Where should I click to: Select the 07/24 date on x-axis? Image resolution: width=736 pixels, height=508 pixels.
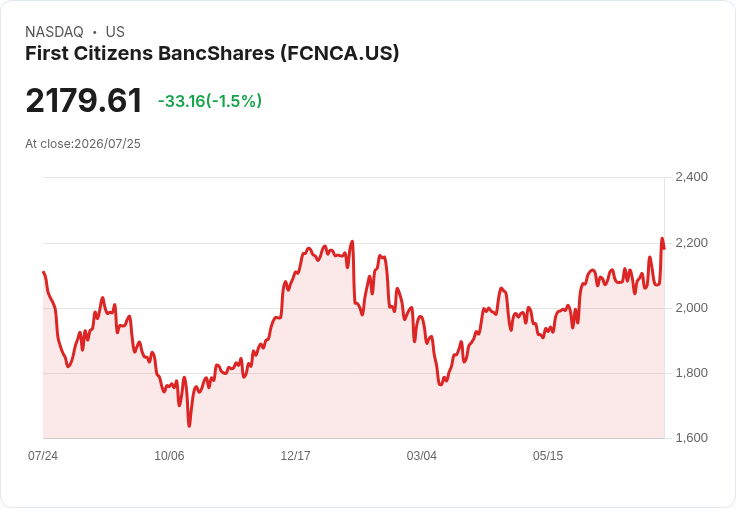(x=43, y=455)
